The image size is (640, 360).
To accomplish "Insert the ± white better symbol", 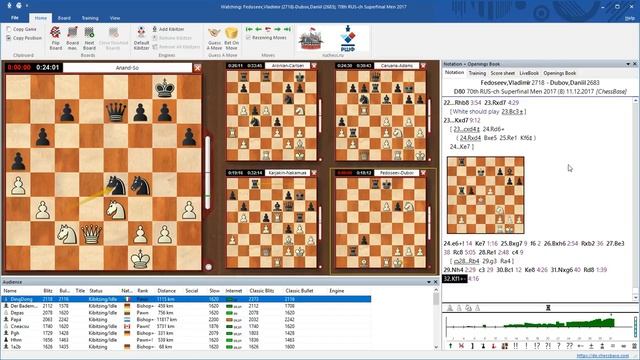I will click(591, 346).
